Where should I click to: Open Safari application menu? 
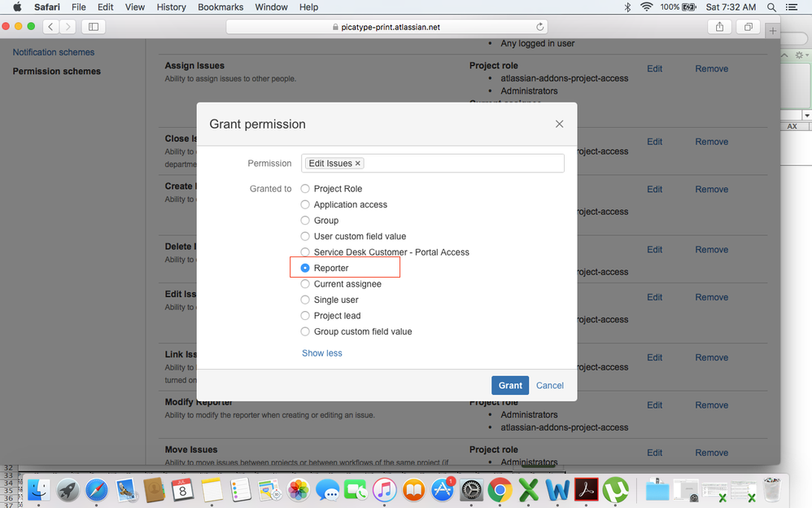pos(47,7)
